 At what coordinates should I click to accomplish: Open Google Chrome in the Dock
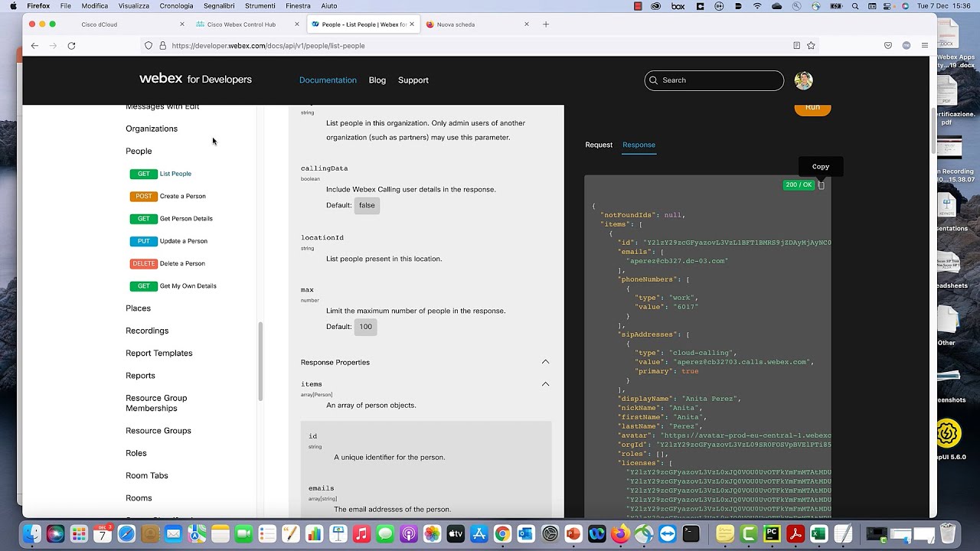[x=502, y=533]
